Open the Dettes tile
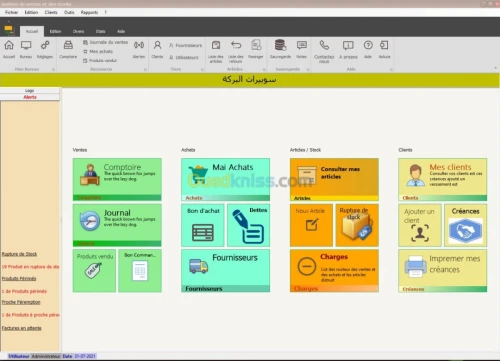 pyautogui.click(x=249, y=225)
